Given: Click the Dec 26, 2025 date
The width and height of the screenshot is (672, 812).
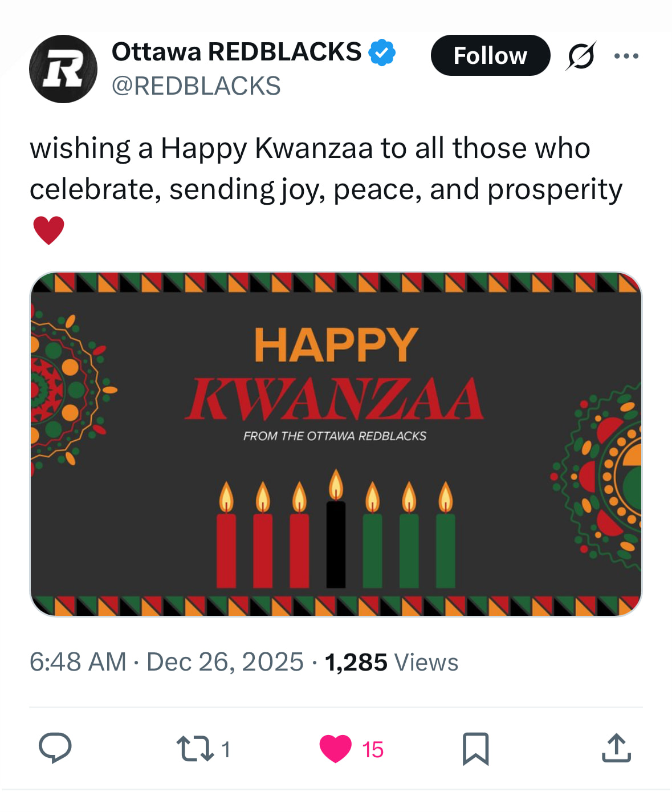Looking at the screenshot, I should coord(225,662).
